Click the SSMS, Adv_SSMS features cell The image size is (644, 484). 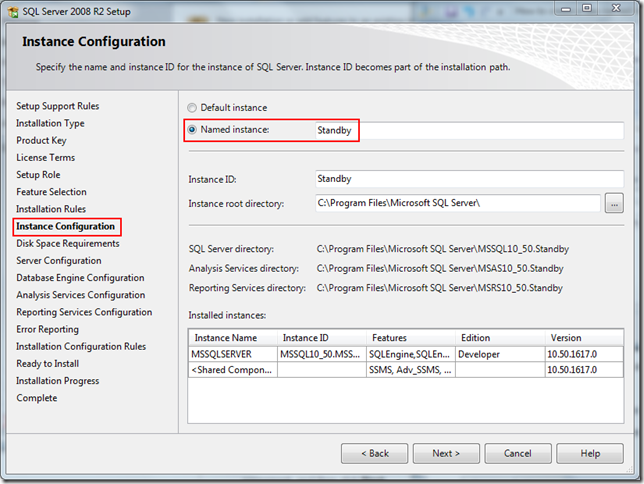tap(411, 370)
